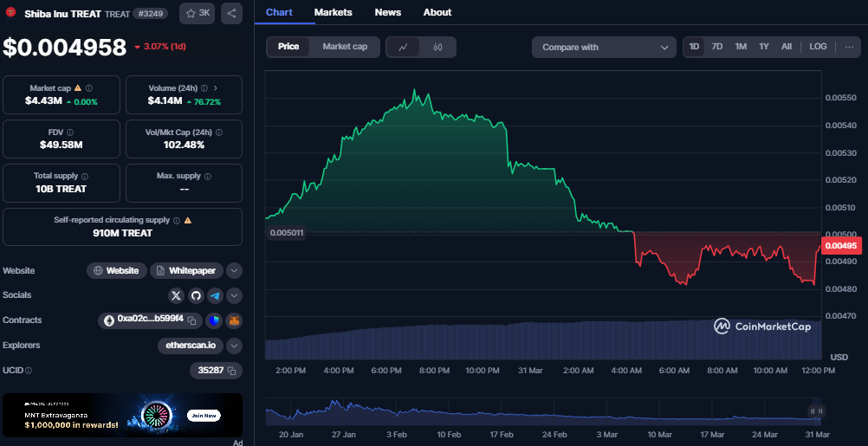Screen dimensions: 868x446
Task: Click the Volume (24h) info icon
Action: pyautogui.click(x=204, y=88)
